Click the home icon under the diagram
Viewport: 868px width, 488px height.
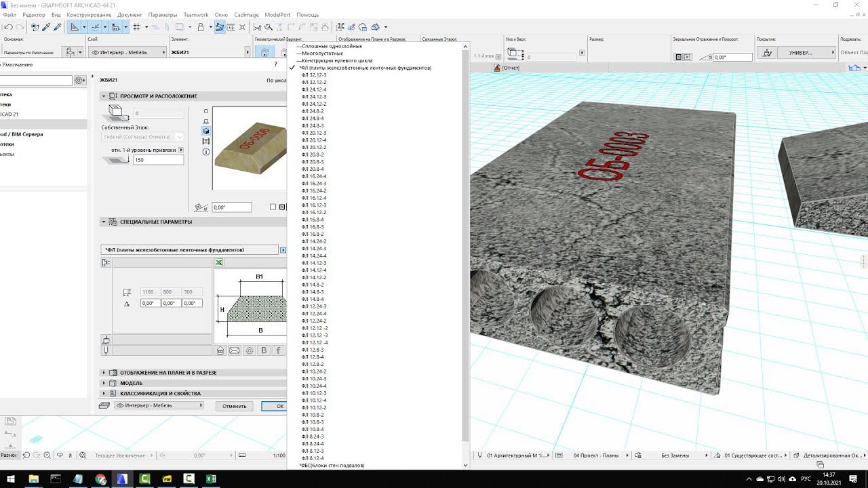[x=220, y=350]
